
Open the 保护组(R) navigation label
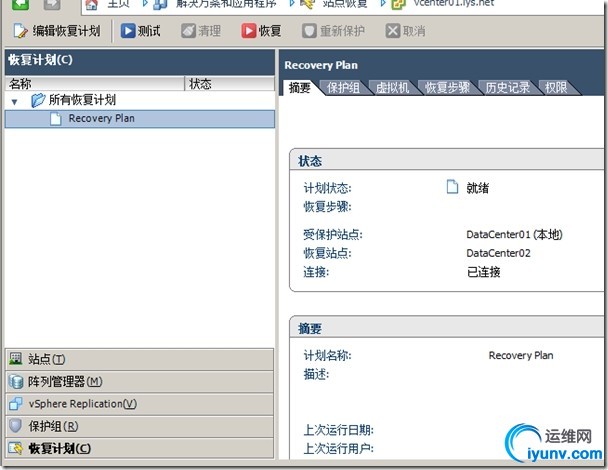click(54, 426)
